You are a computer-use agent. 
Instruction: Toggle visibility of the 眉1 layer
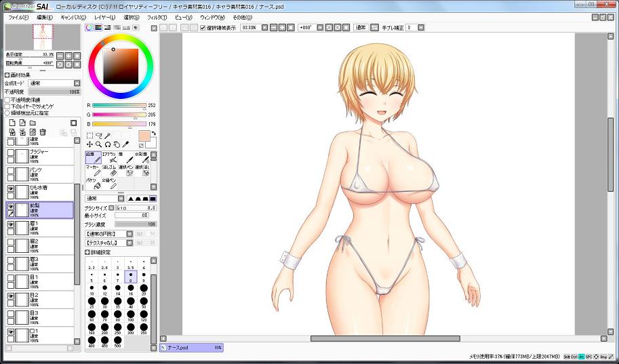tap(11, 224)
